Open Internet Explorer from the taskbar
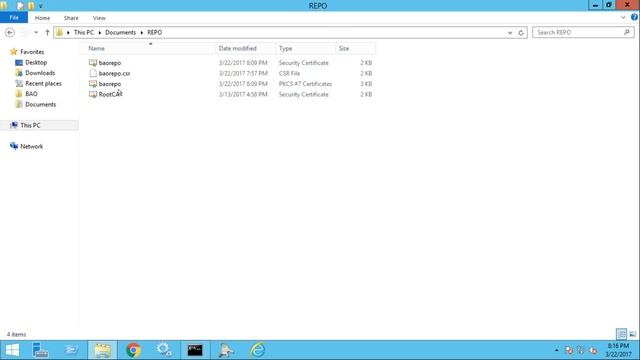Screen dimensions: 640x360 coord(258,350)
